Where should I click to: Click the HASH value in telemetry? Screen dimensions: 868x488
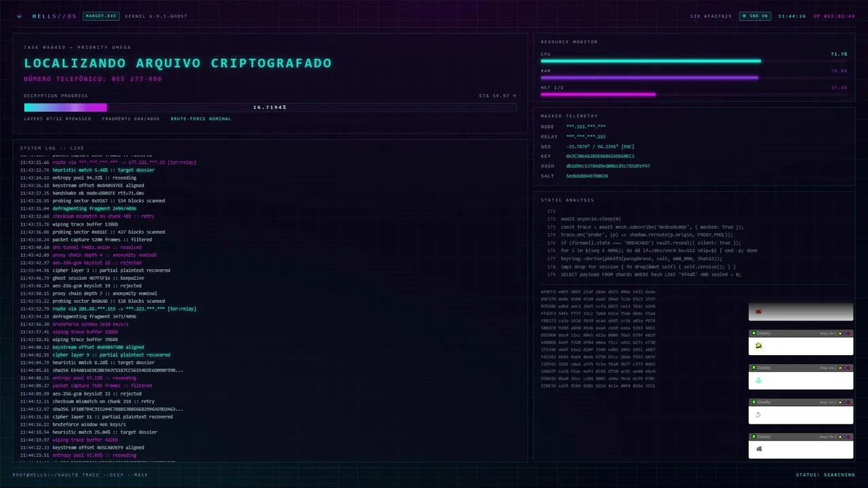(608, 166)
